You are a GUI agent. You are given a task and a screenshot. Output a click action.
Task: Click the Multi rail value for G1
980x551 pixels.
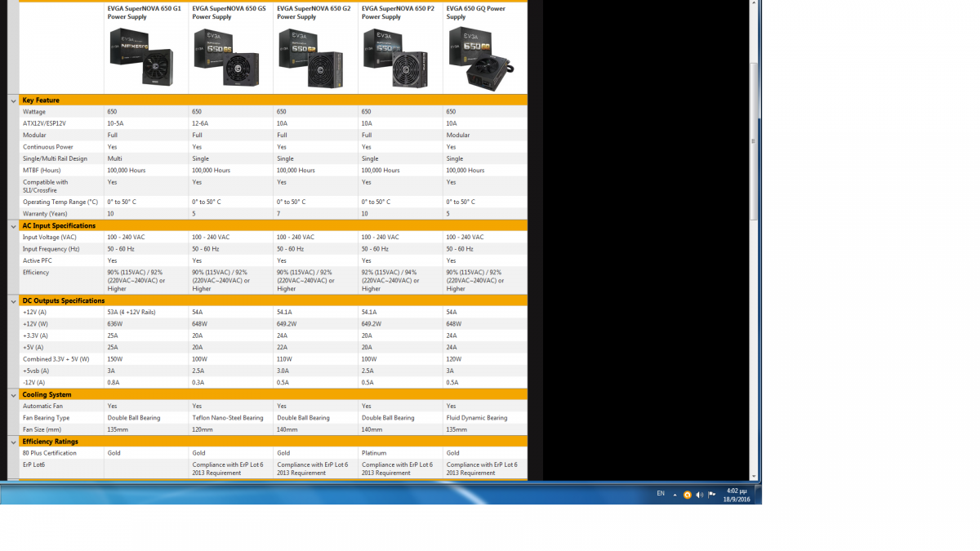[114, 159]
